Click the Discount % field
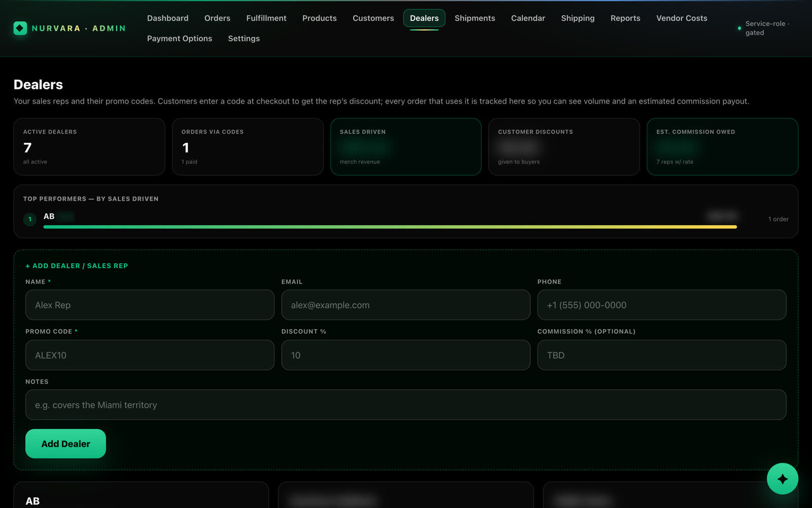The image size is (812, 508). 406,355
